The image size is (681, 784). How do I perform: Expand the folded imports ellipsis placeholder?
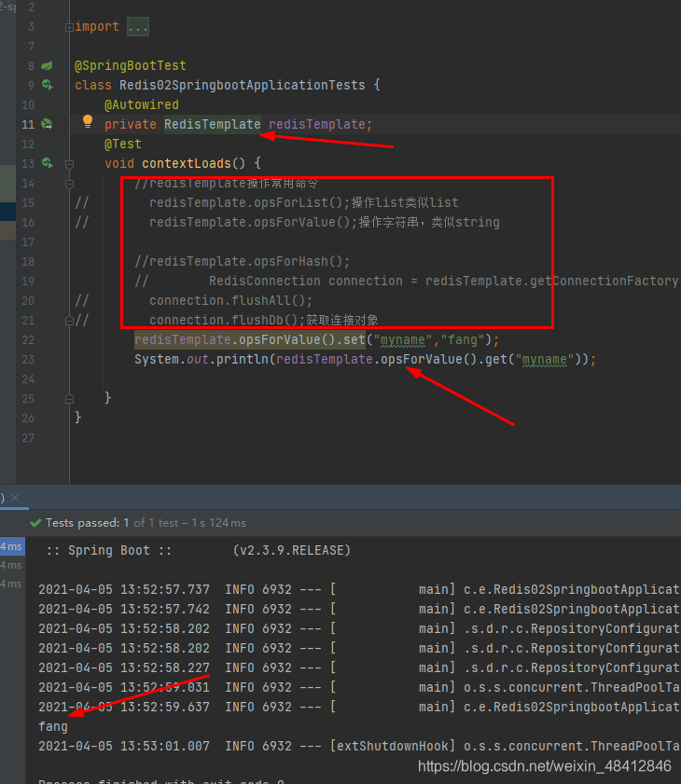pos(138,26)
